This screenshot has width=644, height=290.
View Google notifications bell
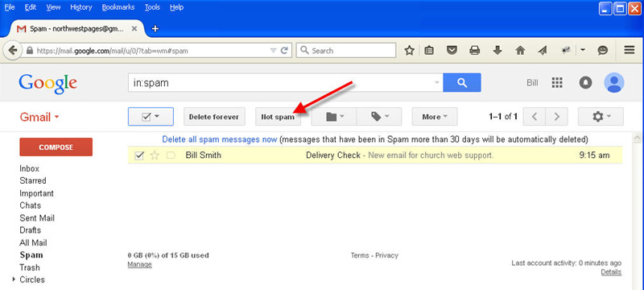(x=586, y=82)
